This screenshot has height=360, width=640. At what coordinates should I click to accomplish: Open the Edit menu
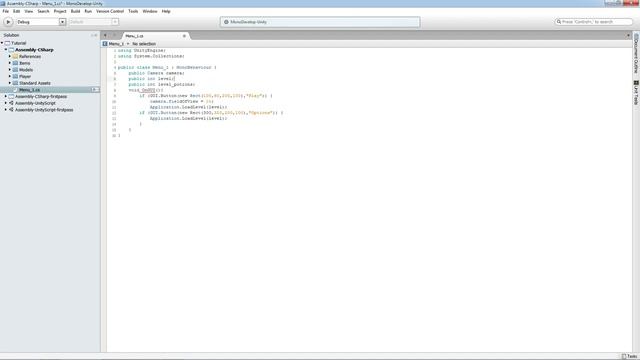(16, 11)
